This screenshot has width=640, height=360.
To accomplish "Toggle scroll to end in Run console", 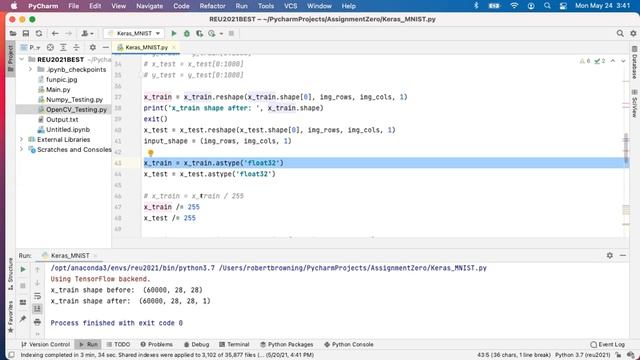I will pyautogui.click(x=37, y=309).
